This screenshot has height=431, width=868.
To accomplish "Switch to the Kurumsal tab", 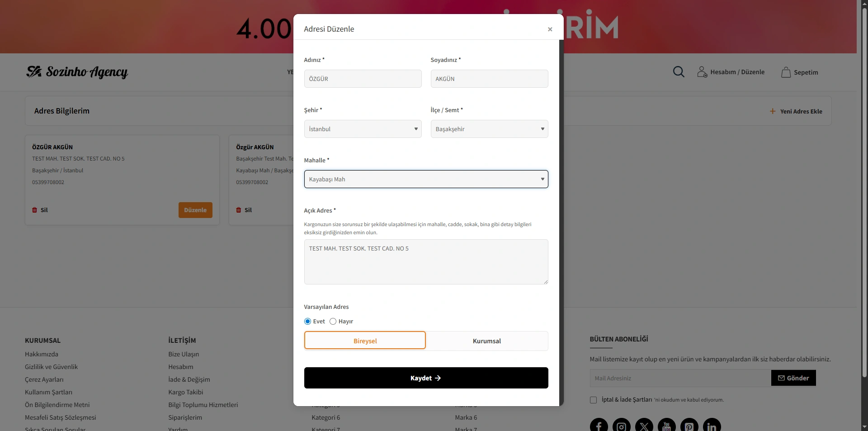I will pyautogui.click(x=487, y=341).
